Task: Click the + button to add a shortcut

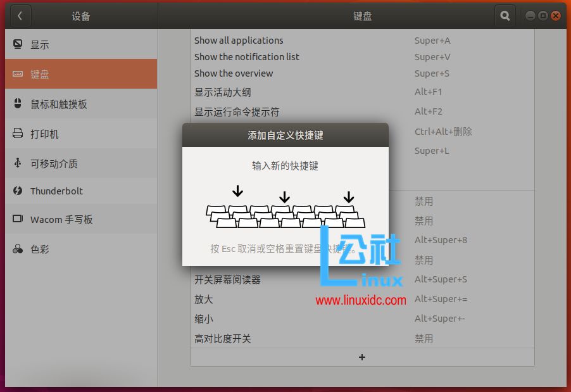Action: click(x=361, y=357)
